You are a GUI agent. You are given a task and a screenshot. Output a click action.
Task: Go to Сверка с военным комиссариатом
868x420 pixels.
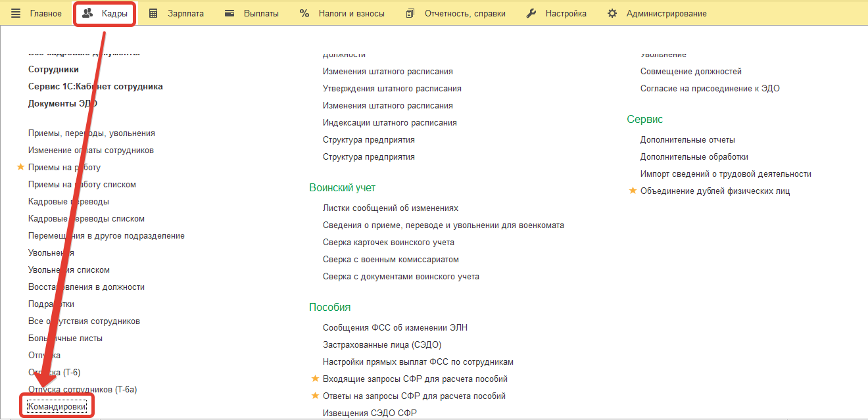coord(391,260)
